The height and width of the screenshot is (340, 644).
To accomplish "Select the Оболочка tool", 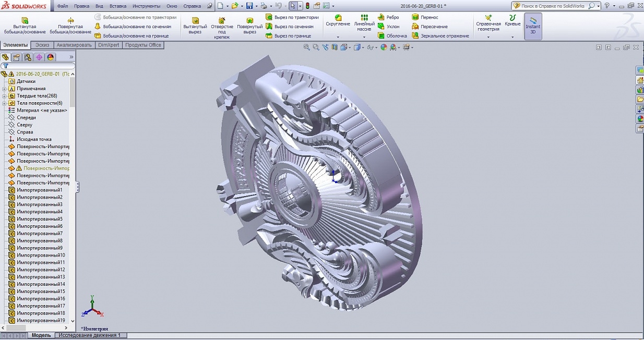I will [391, 36].
